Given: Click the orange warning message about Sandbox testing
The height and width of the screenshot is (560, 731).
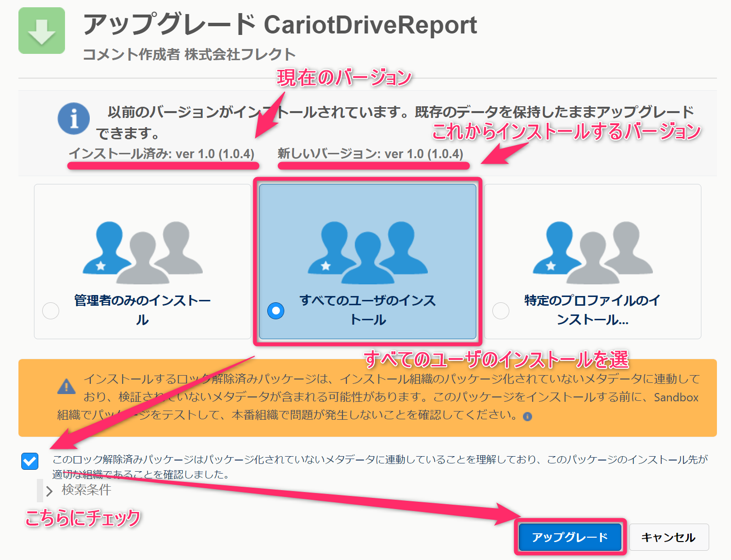Looking at the screenshot, I should [378, 397].
